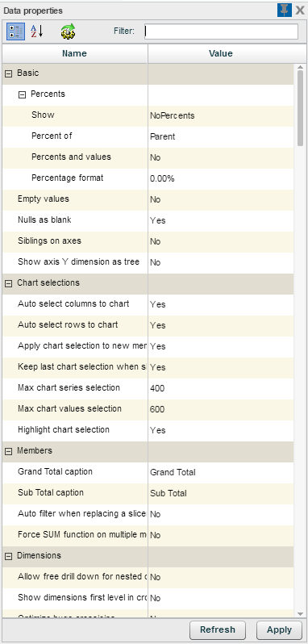Select the NoPercents value of Show
This screenshot has width=308, height=644.
click(221, 116)
